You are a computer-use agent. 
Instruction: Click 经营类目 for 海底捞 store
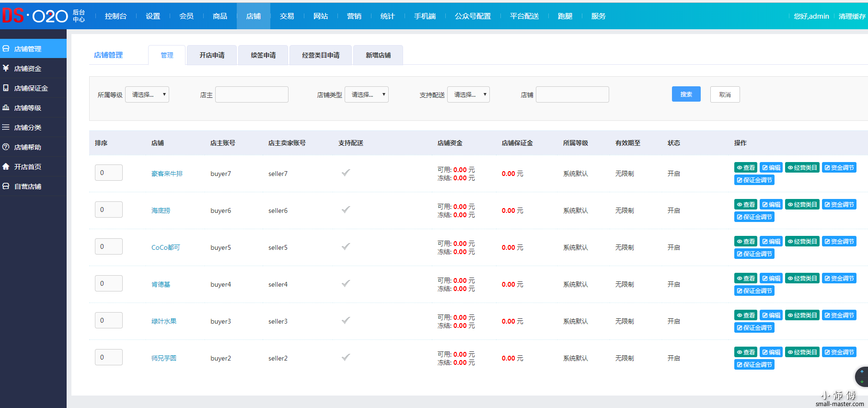pos(802,205)
